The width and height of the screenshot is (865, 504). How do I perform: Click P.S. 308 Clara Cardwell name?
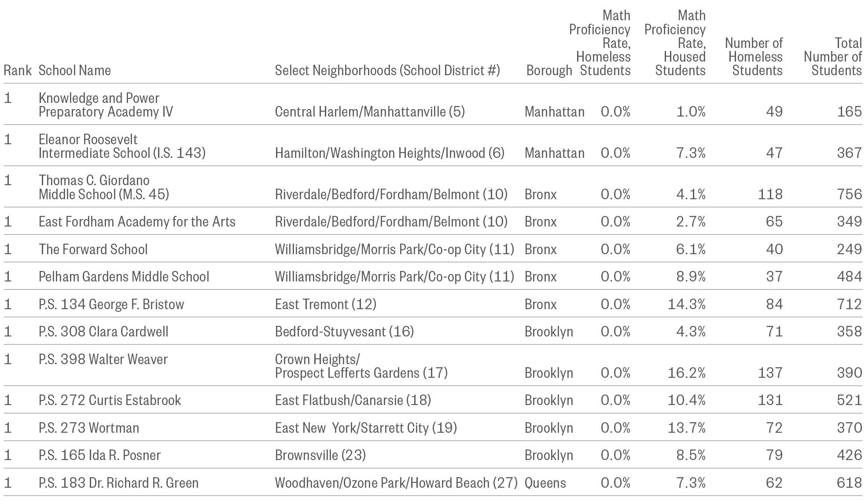(103, 332)
